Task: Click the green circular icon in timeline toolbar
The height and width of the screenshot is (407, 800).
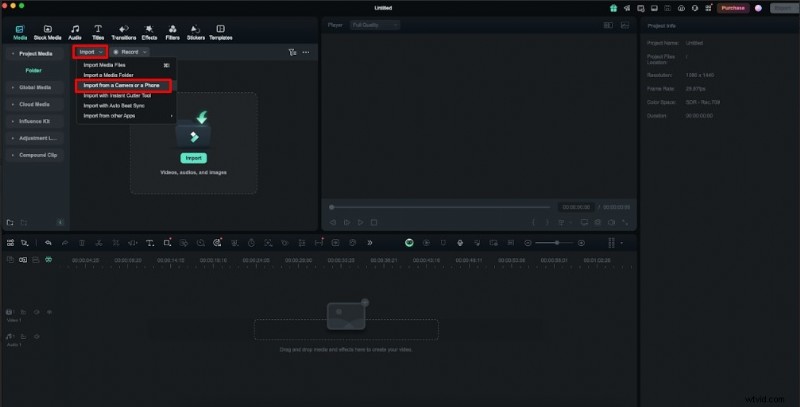Action: [409, 243]
